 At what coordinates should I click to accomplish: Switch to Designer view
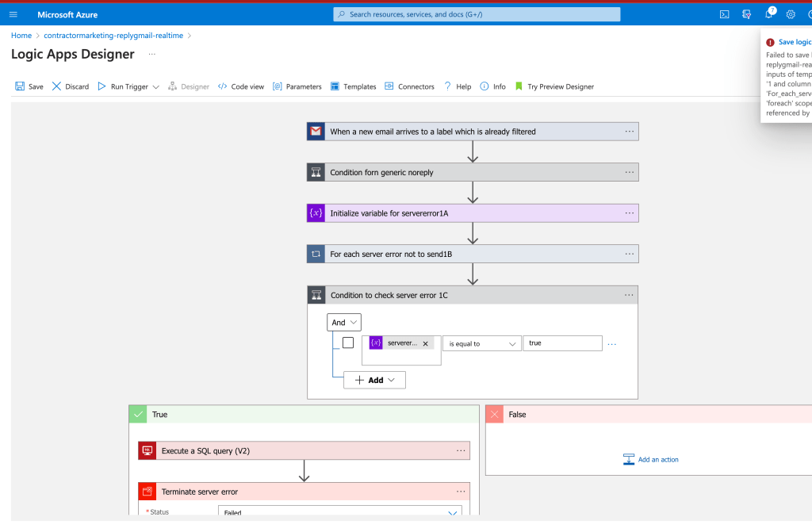[189, 86]
